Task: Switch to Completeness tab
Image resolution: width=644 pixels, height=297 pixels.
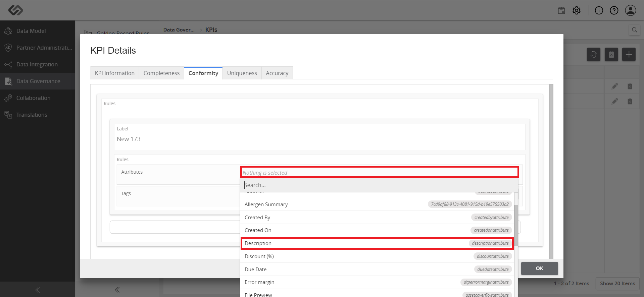Action: click(x=161, y=73)
